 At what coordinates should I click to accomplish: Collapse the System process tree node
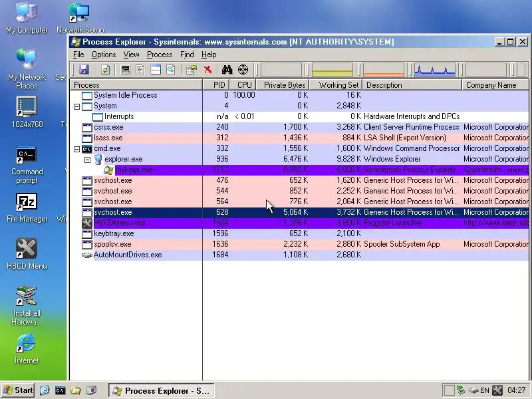click(76, 106)
